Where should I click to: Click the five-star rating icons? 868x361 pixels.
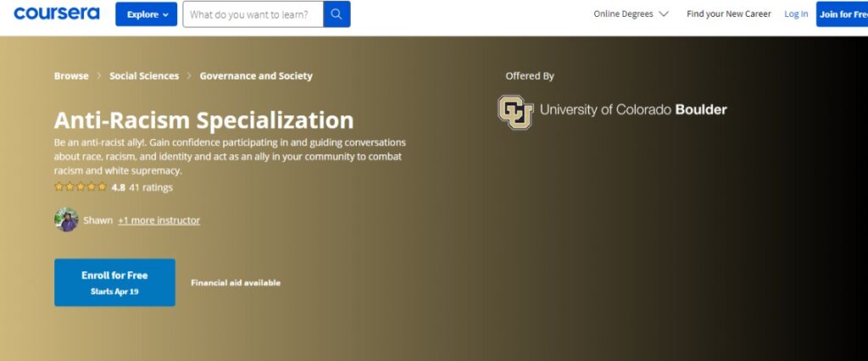[x=81, y=187]
